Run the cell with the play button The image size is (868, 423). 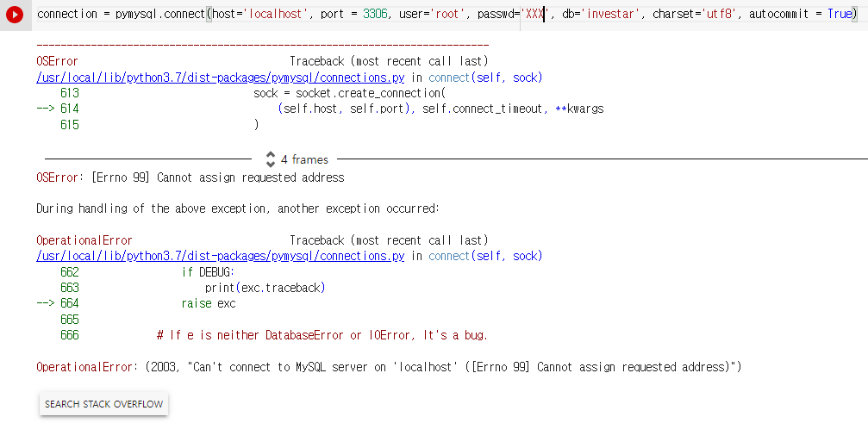(x=15, y=15)
